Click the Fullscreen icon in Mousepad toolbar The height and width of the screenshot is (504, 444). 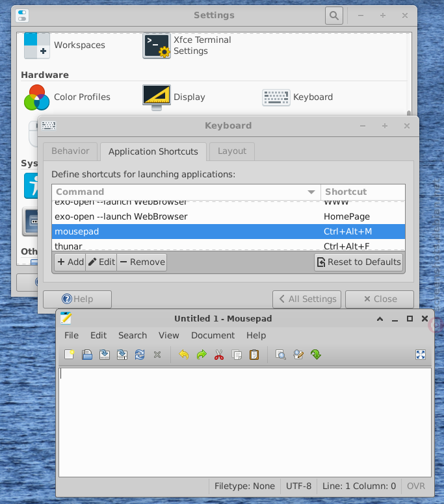(x=421, y=355)
